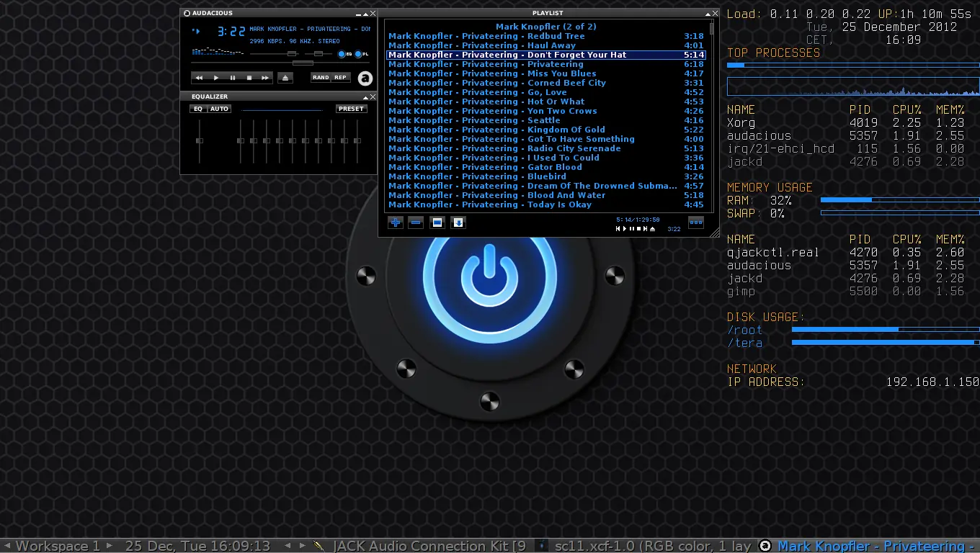This screenshot has height=553, width=980.
Task: Open the PRESET menu in the Equalizer
Action: 351,109
